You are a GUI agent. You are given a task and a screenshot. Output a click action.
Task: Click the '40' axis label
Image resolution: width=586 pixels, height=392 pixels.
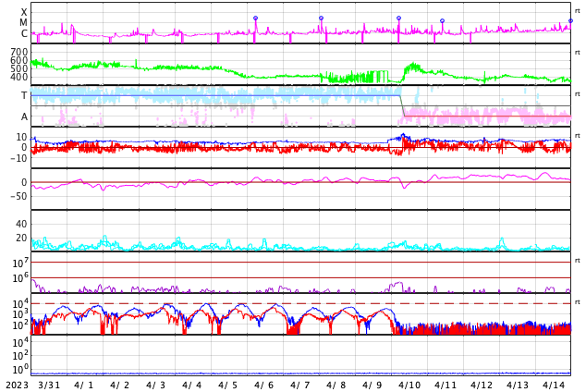tap(21, 224)
